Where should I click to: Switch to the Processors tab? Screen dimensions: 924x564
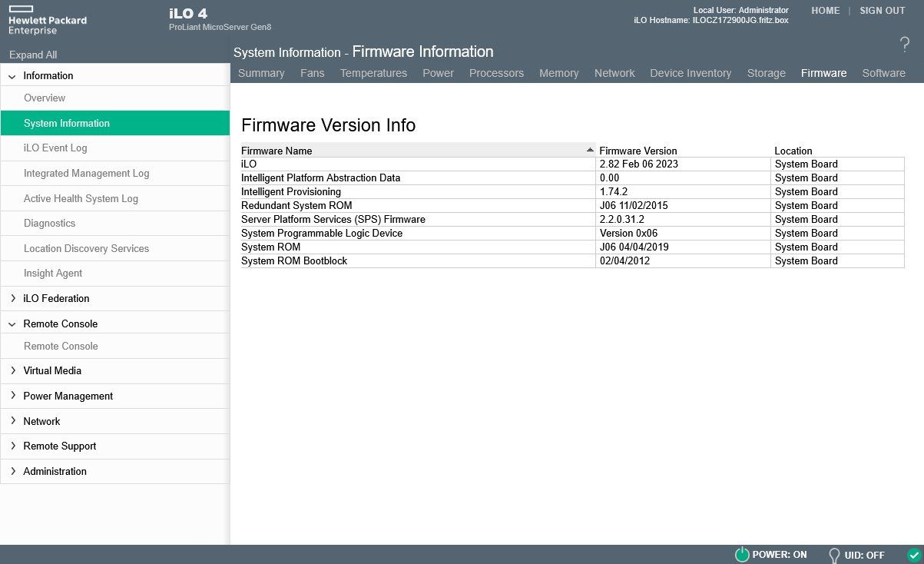496,73
